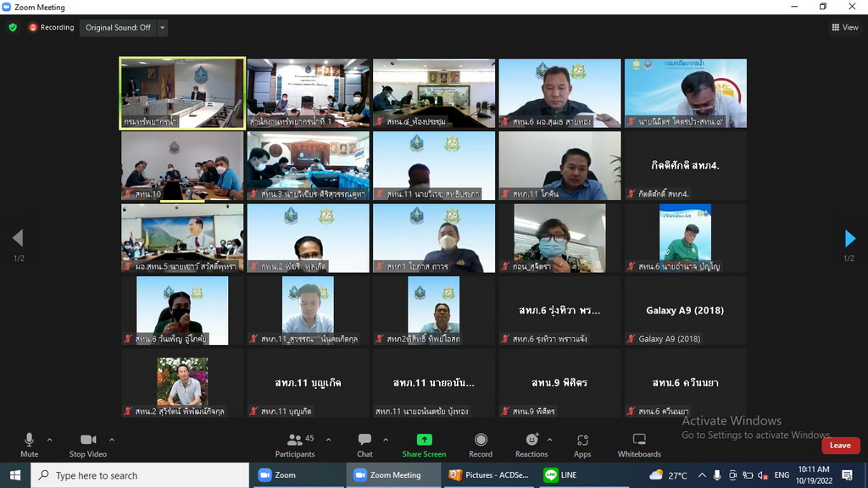Viewport: 868px width, 488px height.
Task: Open muted volume tray icon
Action: coord(763,475)
